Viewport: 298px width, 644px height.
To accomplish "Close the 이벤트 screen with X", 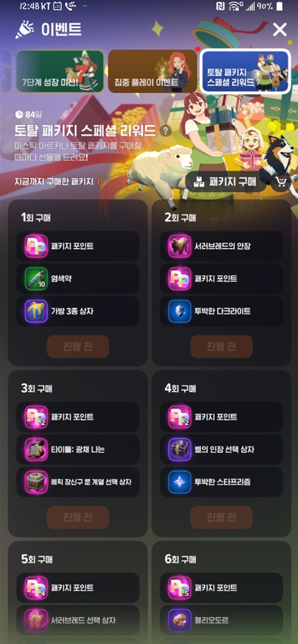I will tap(280, 29).
